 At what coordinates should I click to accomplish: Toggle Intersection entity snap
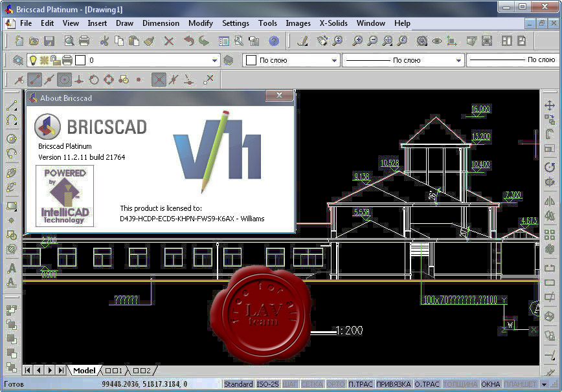pyautogui.click(x=159, y=80)
